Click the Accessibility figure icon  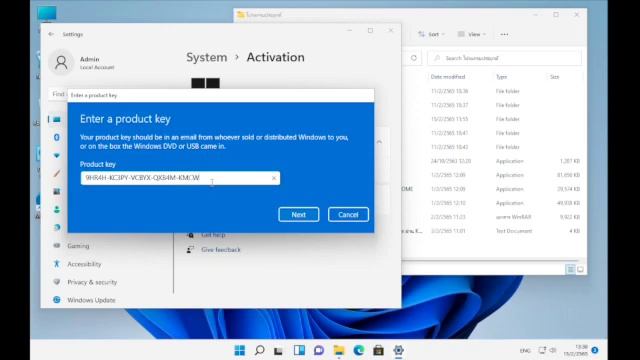pyautogui.click(x=57, y=264)
